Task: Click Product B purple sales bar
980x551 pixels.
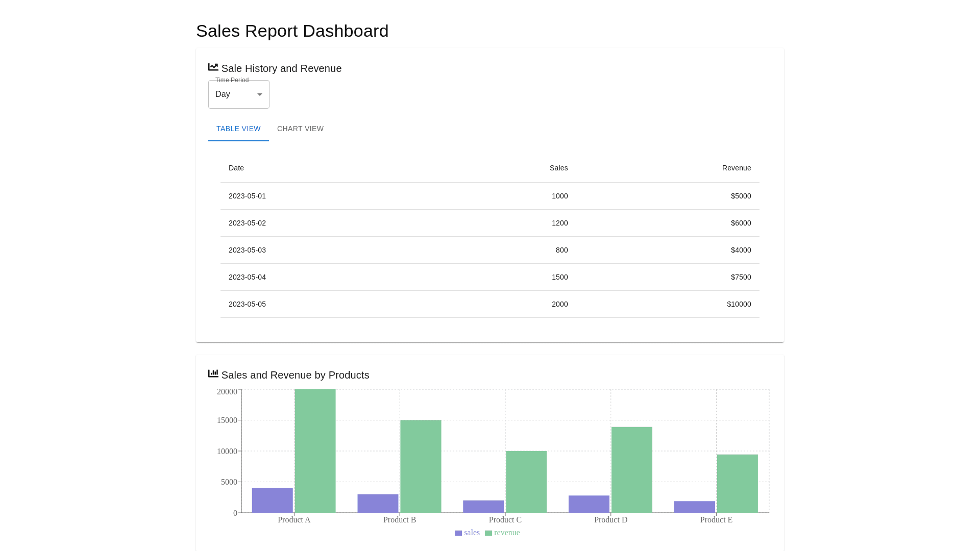Action: point(378,504)
